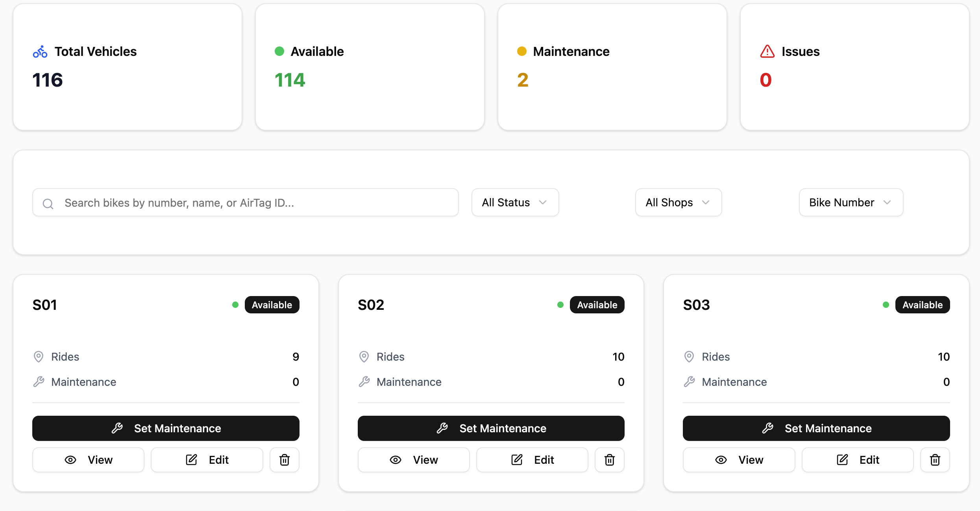Click the trash icon on the S01 card
The width and height of the screenshot is (980, 511).
284,459
